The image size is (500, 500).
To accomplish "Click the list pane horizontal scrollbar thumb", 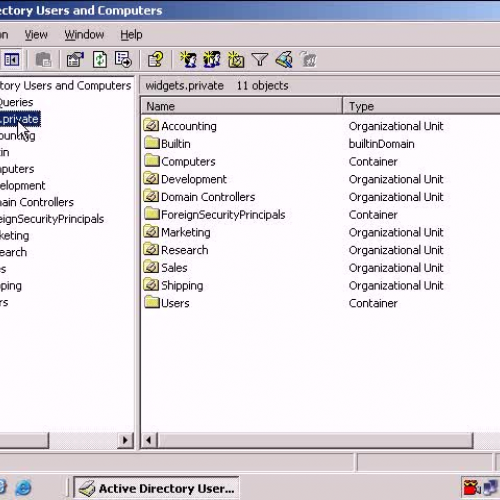I will tap(315, 440).
